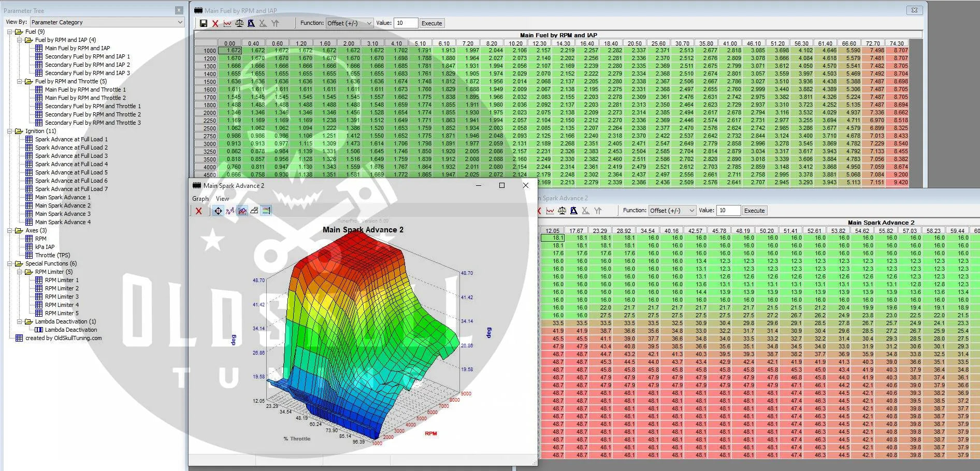Click the balance scales icon in Main Fuel toolbar
The image size is (980, 471).
coord(239,23)
